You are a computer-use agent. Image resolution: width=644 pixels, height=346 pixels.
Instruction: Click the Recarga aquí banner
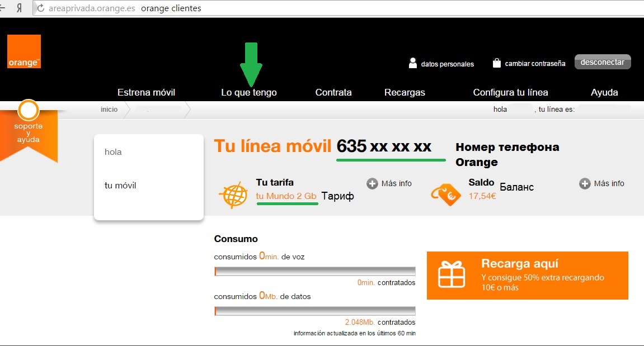pyautogui.click(x=528, y=276)
